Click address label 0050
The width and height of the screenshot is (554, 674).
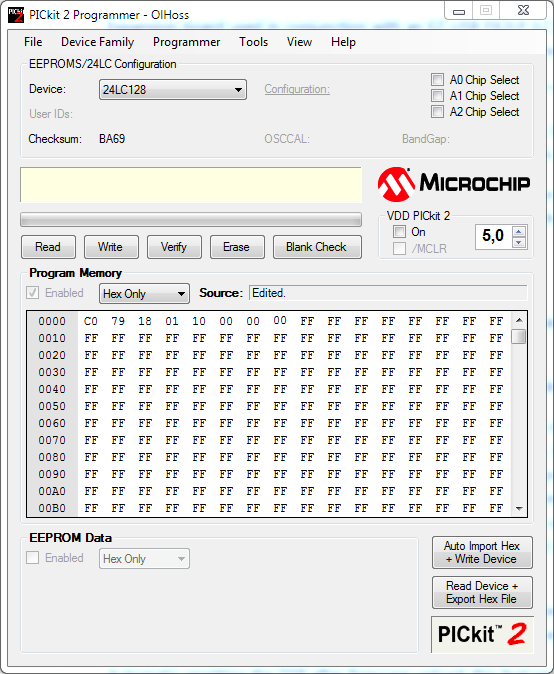point(52,406)
